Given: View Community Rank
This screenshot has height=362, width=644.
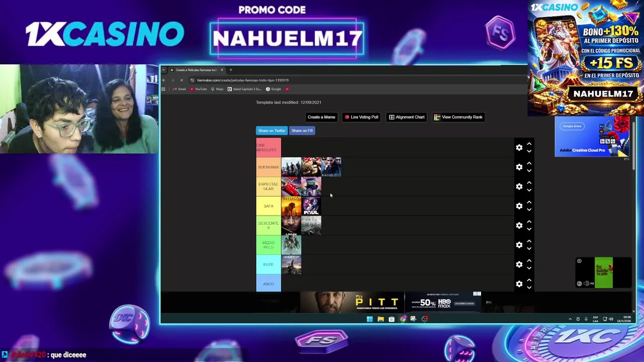Looking at the screenshot, I should [458, 117].
